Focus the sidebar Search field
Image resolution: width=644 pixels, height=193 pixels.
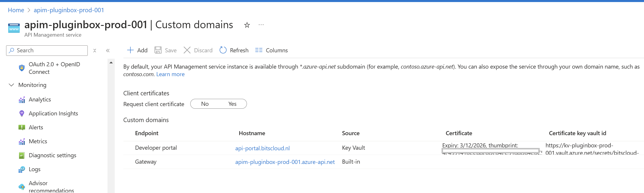coord(47,50)
